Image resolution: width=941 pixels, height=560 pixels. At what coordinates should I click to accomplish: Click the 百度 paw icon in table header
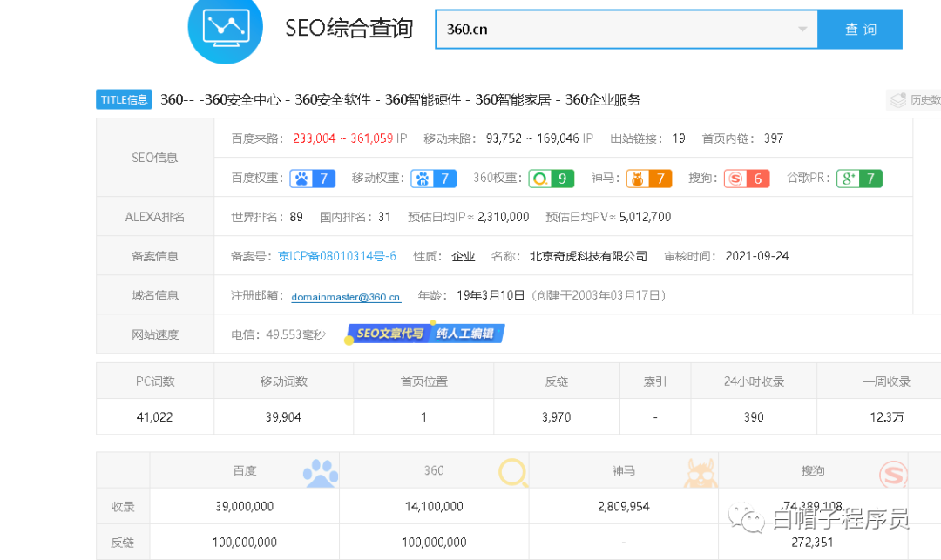[x=321, y=473]
